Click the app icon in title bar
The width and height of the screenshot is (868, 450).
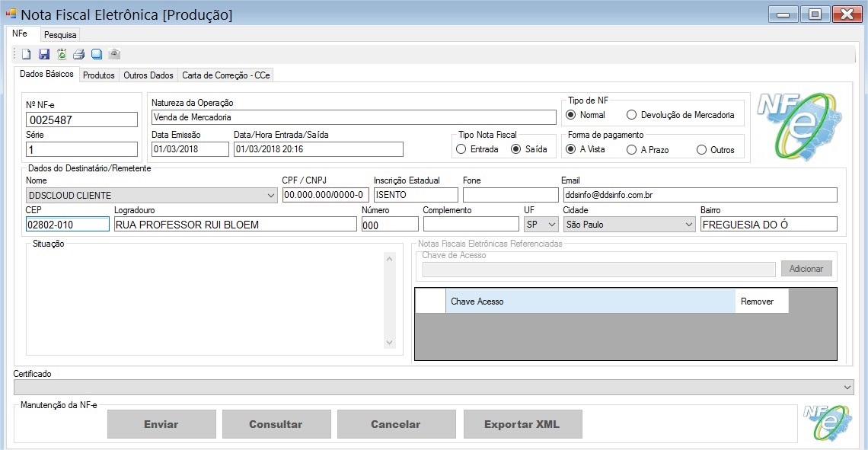[x=11, y=13]
